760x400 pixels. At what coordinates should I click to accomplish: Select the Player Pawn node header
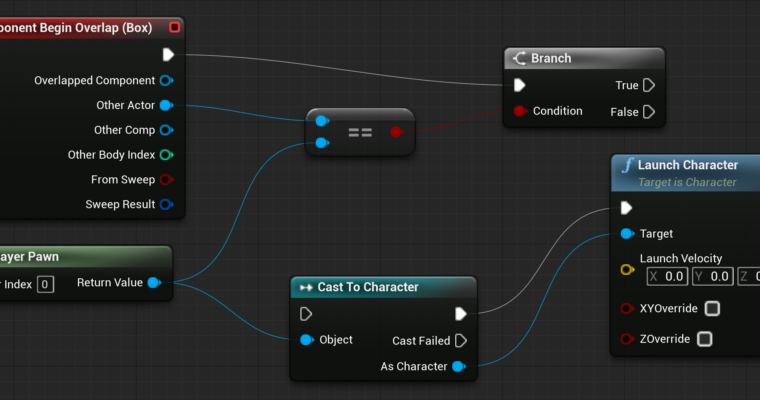[x=86, y=256]
